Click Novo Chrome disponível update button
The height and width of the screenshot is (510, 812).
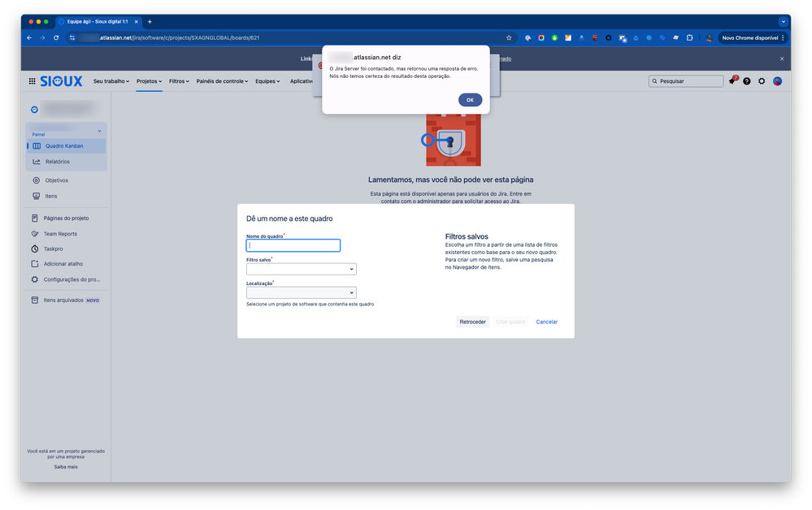[749, 37]
